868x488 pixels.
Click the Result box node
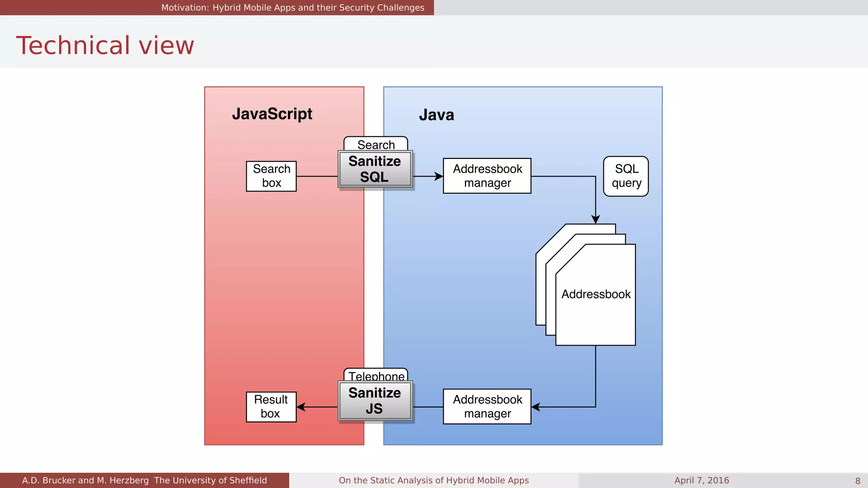click(x=271, y=407)
